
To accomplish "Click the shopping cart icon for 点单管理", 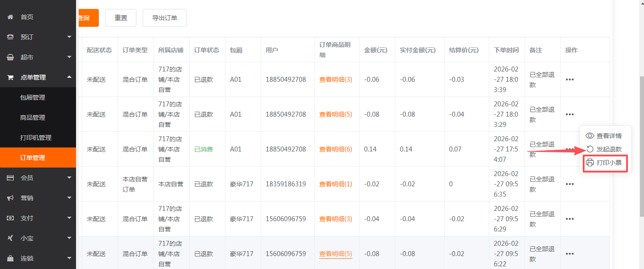I will (x=10, y=77).
